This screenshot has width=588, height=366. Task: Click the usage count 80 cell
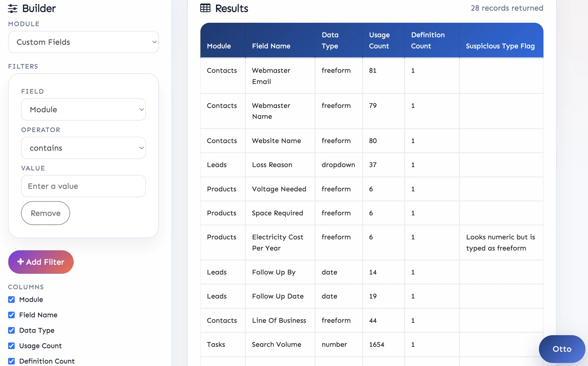point(383,141)
